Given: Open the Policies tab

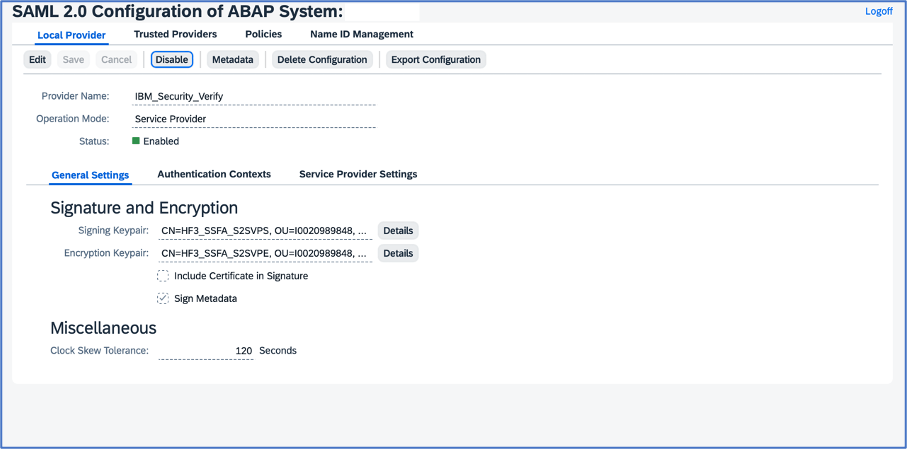Looking at the screenshot, I should 263,34.
